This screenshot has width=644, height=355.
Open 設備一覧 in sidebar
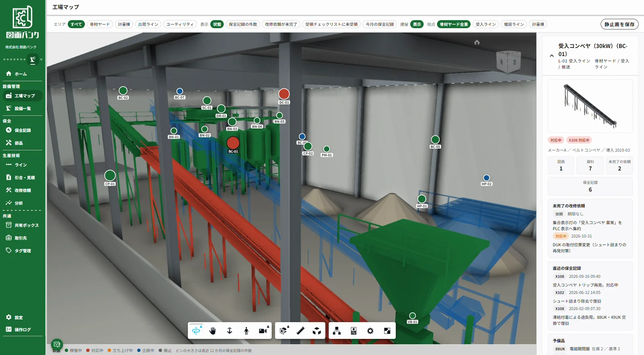point(23,108)
